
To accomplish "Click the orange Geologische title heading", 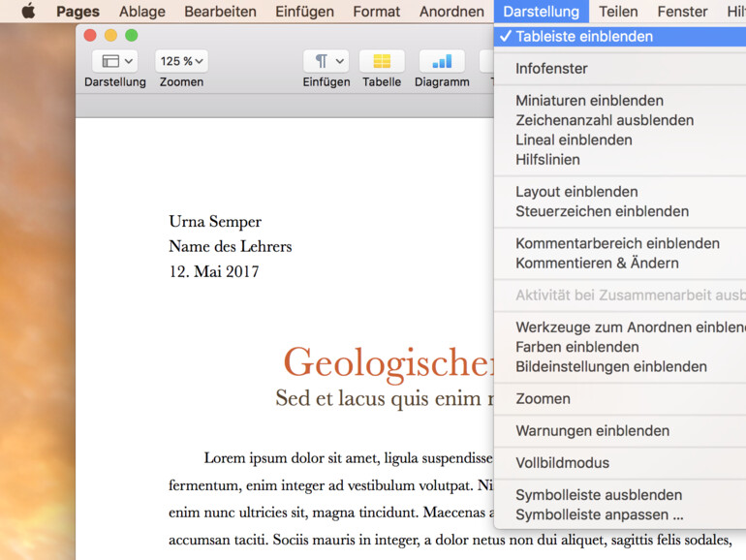I will click(x=389, y=363).
